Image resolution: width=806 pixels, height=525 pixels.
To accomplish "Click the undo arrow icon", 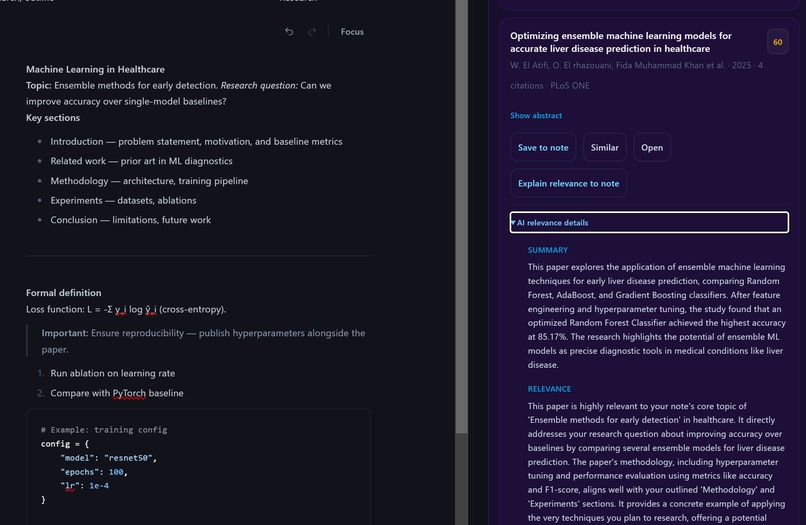I will [289, 32].
